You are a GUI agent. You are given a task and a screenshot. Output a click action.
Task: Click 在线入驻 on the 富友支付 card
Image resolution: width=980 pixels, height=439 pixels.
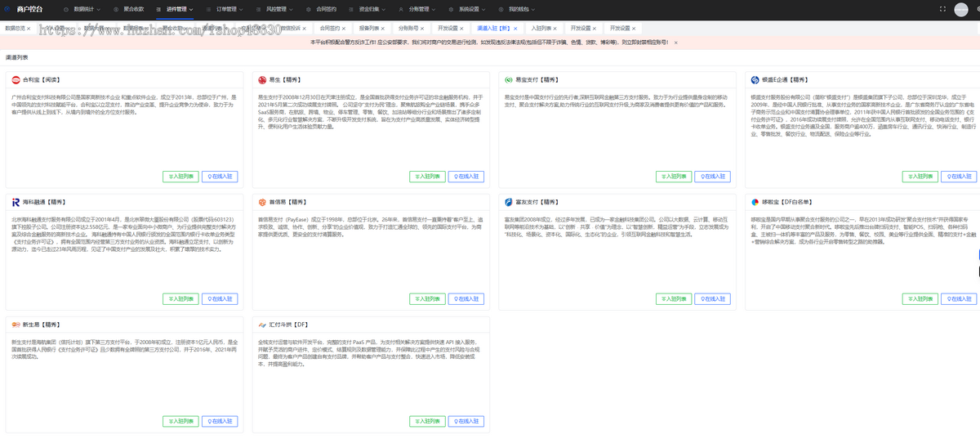pos(713,299)
